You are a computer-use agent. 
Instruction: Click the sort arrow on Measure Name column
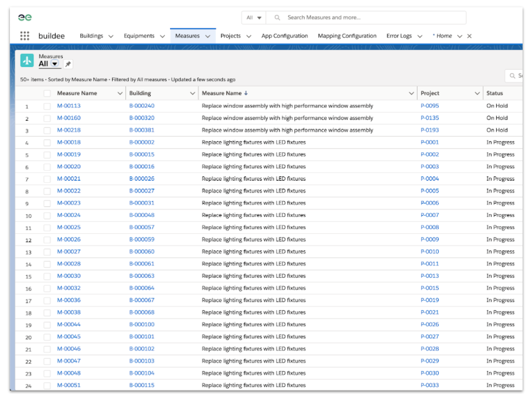[246, 93]
